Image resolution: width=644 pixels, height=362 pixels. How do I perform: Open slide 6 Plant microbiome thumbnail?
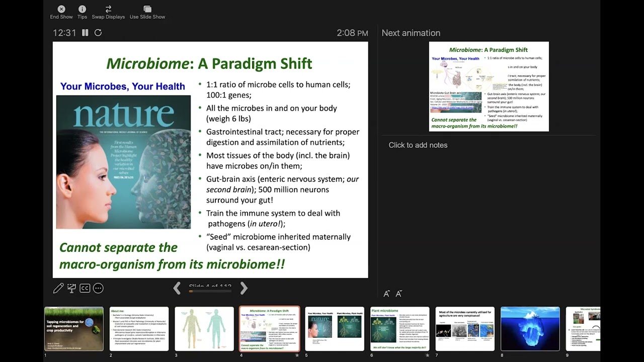(x=400, y=329)
